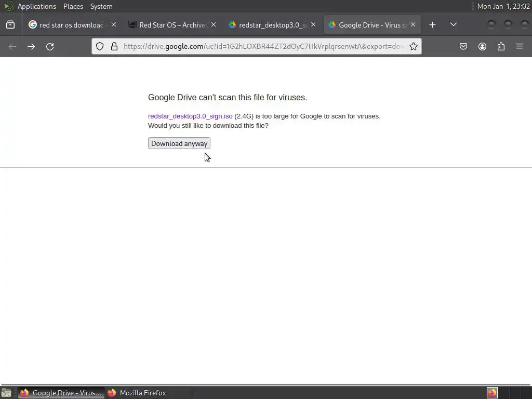This screenshot has width=532, height=399.
Task: Open the Extensions puzzle icon
Action: (x=501, y=46)
